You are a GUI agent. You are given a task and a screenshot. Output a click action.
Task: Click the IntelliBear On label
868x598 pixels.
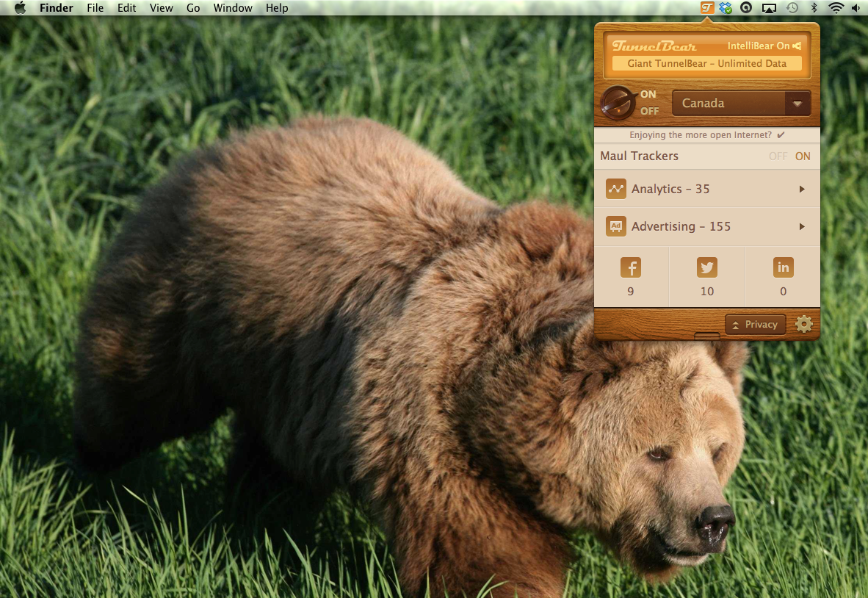coord(759,46)
